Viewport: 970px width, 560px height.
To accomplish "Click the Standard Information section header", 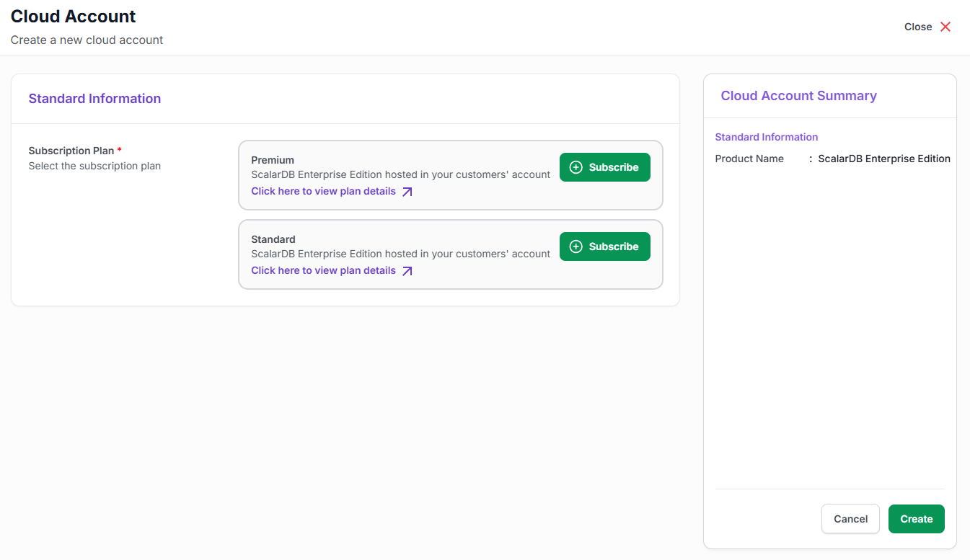I will (x=94, y=98).
